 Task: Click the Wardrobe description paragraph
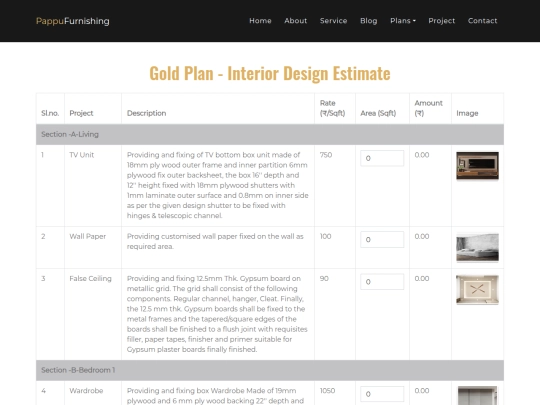coord(215,396)
